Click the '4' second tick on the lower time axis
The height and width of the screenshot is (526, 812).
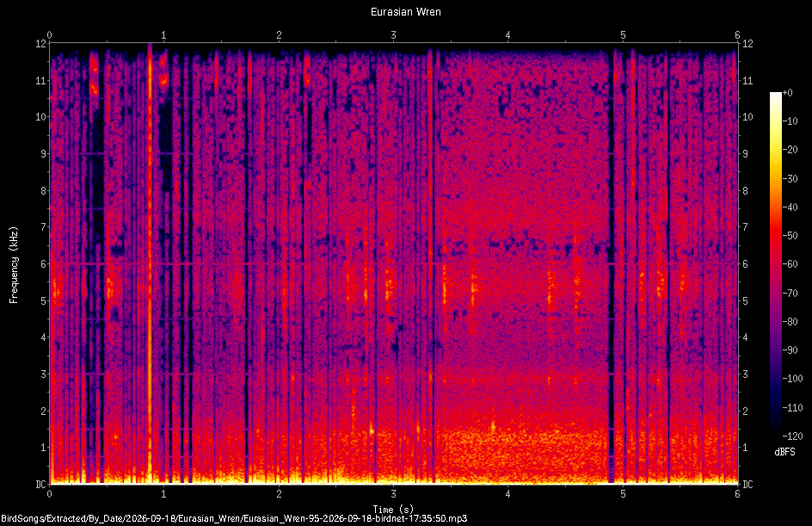click(508, 494)
